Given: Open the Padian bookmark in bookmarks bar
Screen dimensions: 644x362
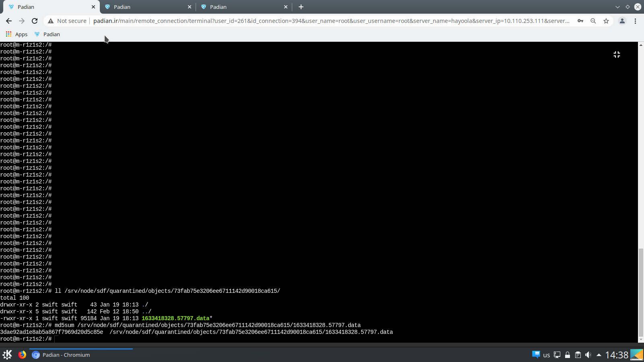Looking at the screenshot, I should [47, 34].
